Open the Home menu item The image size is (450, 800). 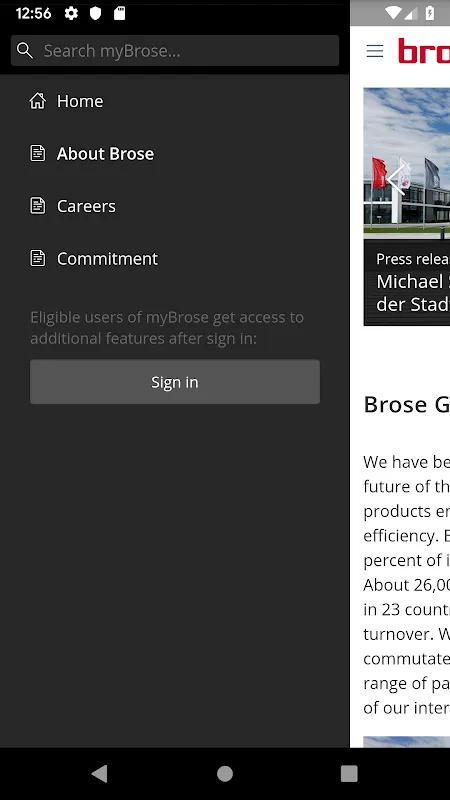[175, 101]
